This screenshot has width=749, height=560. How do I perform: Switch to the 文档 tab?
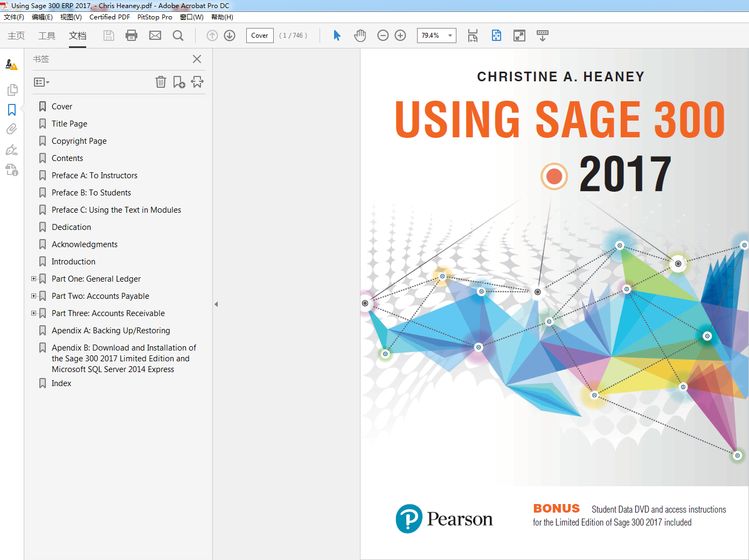click(x=78, y=36)
